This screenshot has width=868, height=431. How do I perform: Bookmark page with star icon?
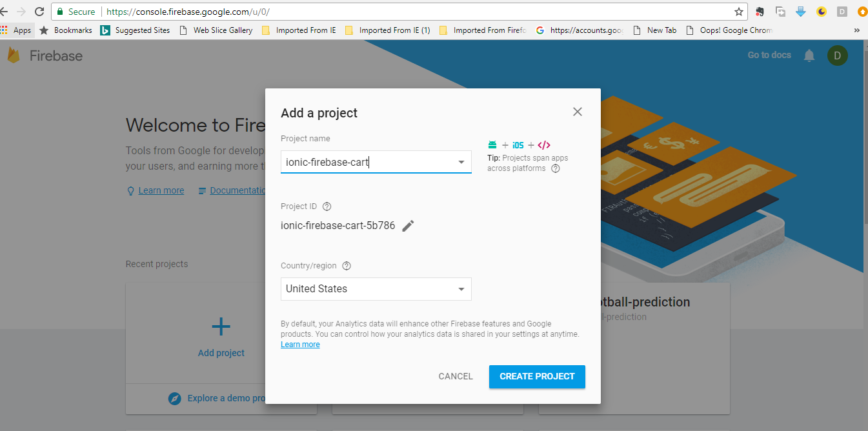[739, 12]
